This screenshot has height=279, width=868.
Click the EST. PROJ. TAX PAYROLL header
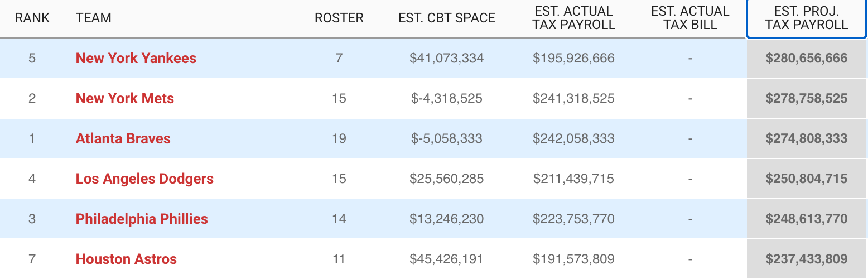point(807,18)
